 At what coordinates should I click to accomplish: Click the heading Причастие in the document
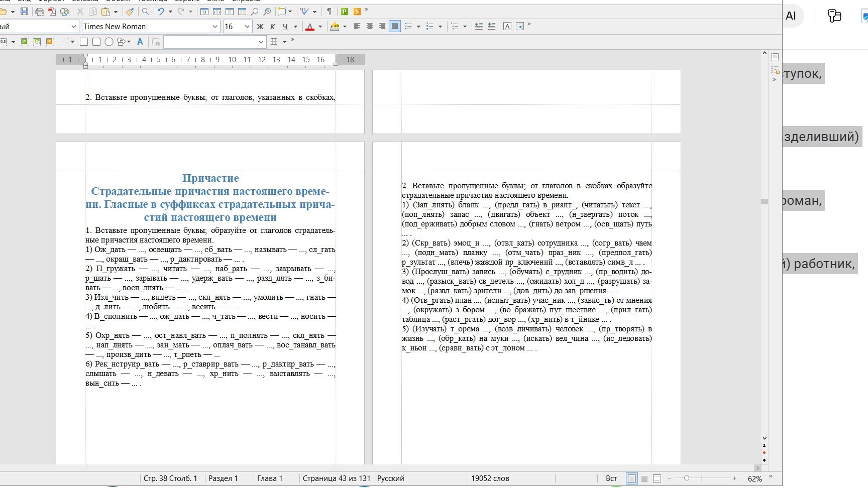[210, 178]
